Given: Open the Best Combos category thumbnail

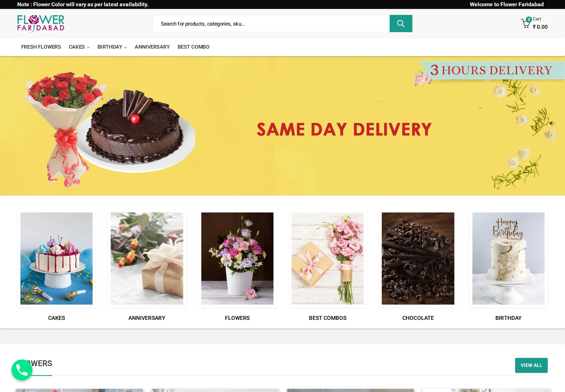Looking at the screenshot, I should coord(327,258).
